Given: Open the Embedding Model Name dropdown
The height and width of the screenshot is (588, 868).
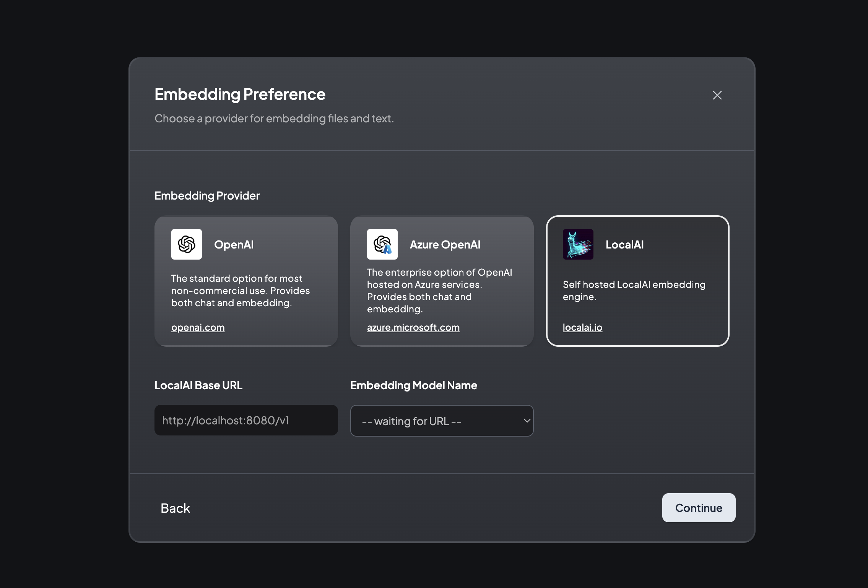Looking at the screenshot, I should (442, 421).
